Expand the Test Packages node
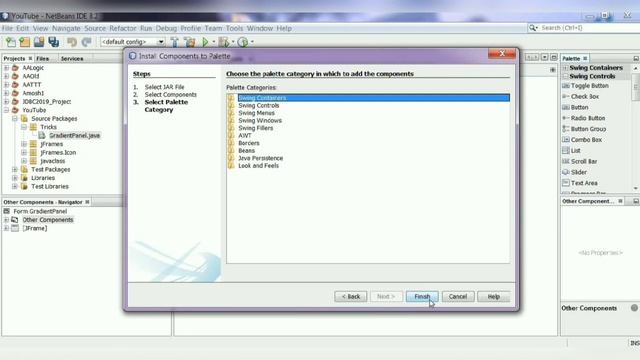640x360 pixels. click(x=15, y=169)
